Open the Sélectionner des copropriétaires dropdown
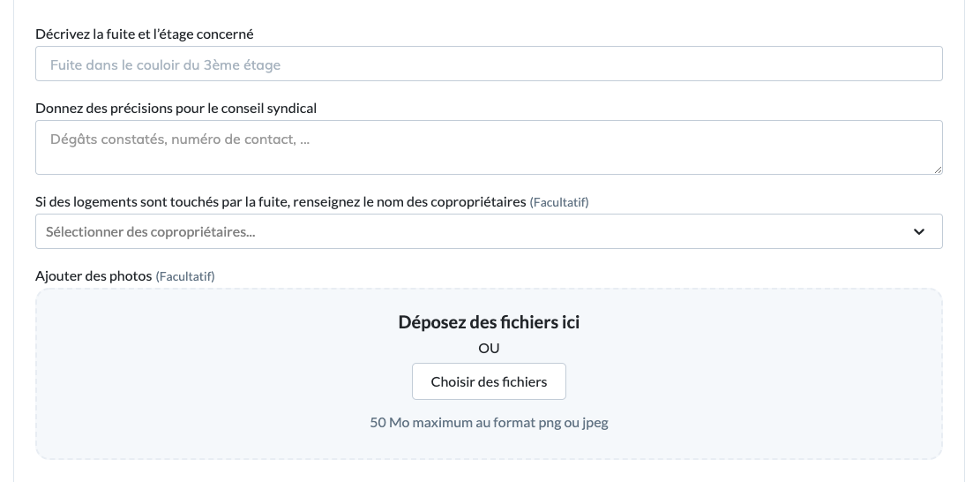Image resolution: width=980 pixels, height=482 pixels. click(x=489, y=231)
